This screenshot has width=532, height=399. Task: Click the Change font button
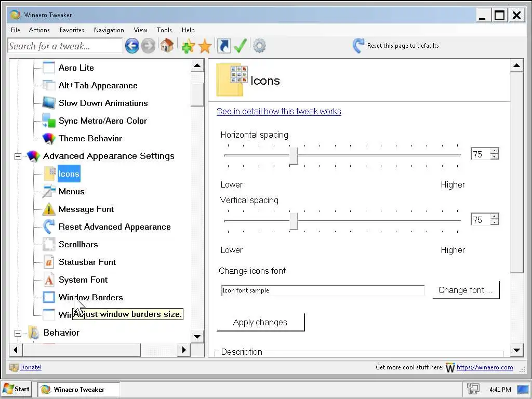pyautogui.click(x=465, y=290)
